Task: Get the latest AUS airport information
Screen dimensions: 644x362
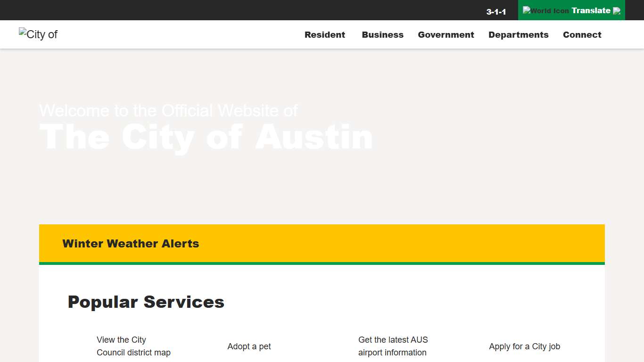Action: [x=393, y=346]
